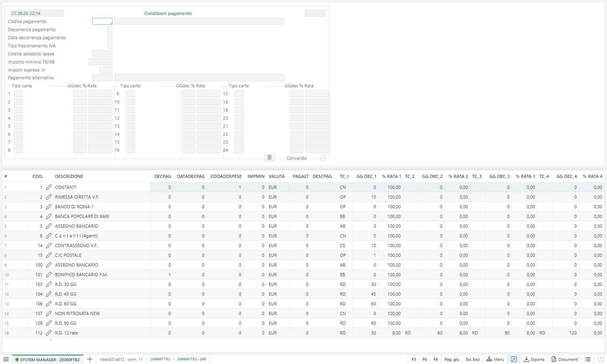The width and height of the screenshot is (607, 364).
Task: Click the Decorrenza pagamento field
Action: pyautogui.click(x=110, y=29)
